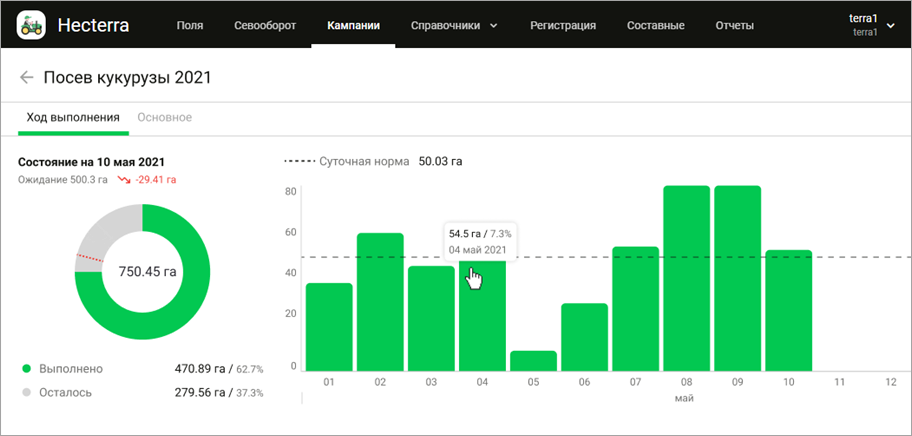
Task: Click the Hecterra tractor logo icon
Action: point(32,25)
